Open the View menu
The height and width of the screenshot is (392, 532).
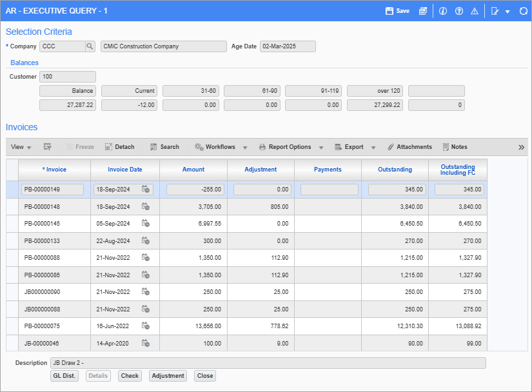click(x=21, y=147)
